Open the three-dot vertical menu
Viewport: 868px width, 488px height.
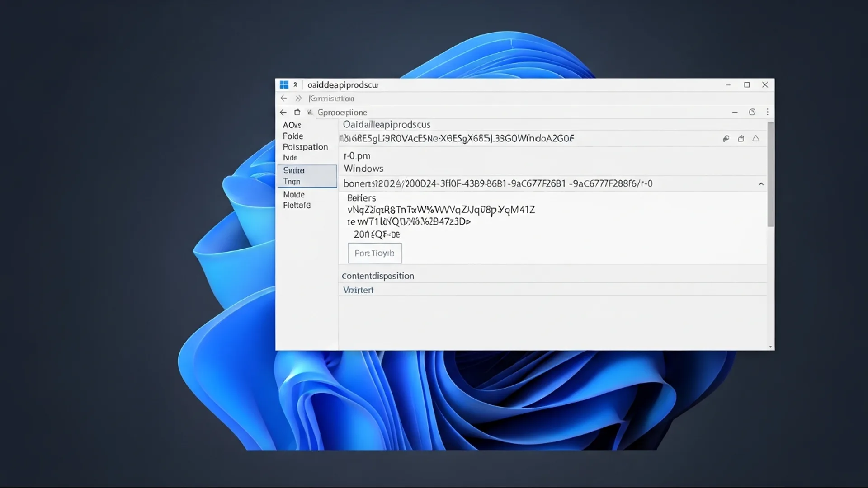point(767,112)
